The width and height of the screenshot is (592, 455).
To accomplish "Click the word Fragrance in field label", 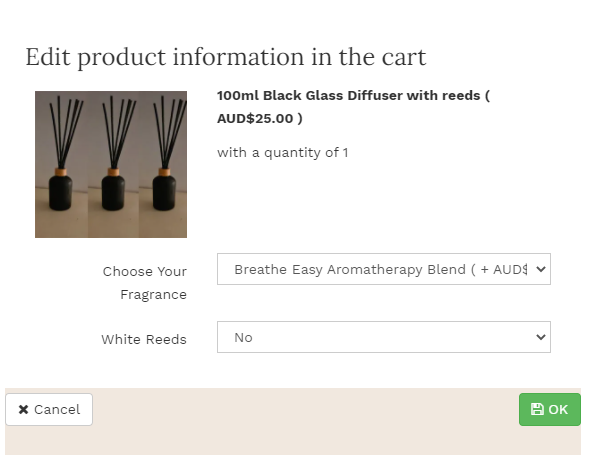I will 153,295.
